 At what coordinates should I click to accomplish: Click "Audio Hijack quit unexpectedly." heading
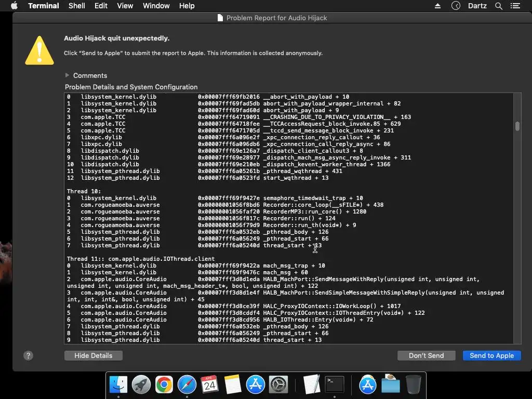click(117, 38)
